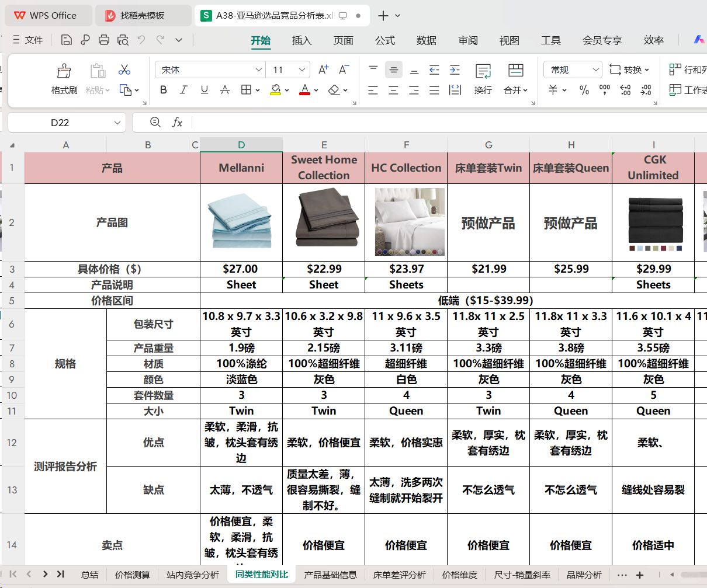The width and height of the screenshot is (707, 588).
Task: Click the Cut scissors icon
Action: point(124,69)
